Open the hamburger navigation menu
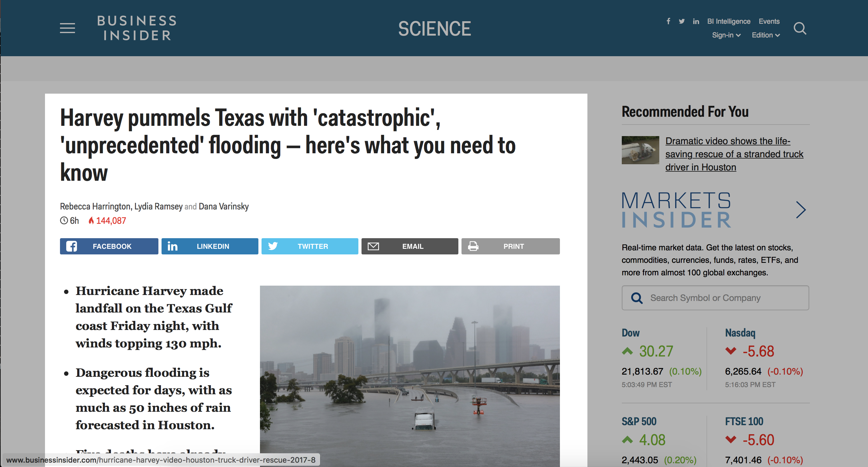Screen dimensions: 868x467 (67, 28)
